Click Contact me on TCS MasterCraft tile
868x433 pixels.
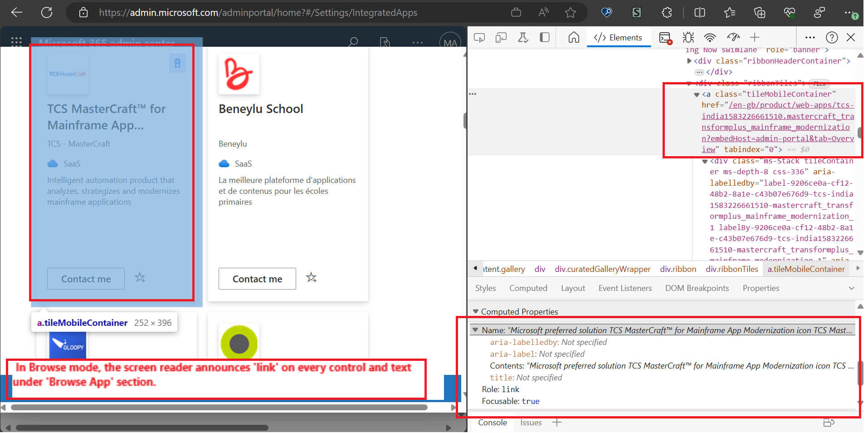click(x=86, y=279)
